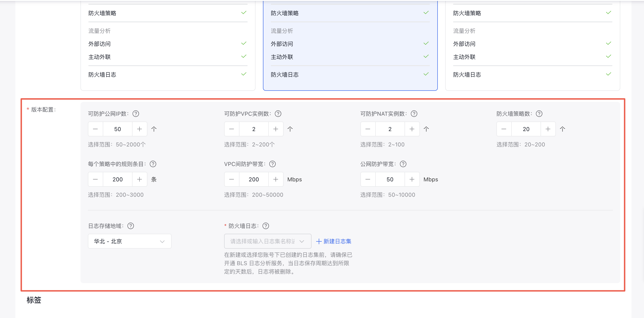Click help icon beside 可防护NAT实例数
Image resolution: width=644 pixels, height=318 pixels.
(414, 114)
